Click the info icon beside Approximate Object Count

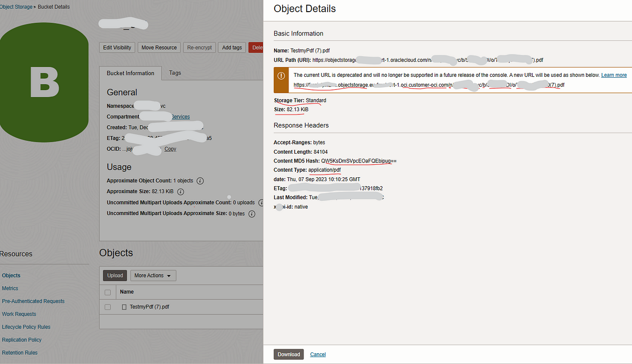pyautogui.click(x=200, y=181)
